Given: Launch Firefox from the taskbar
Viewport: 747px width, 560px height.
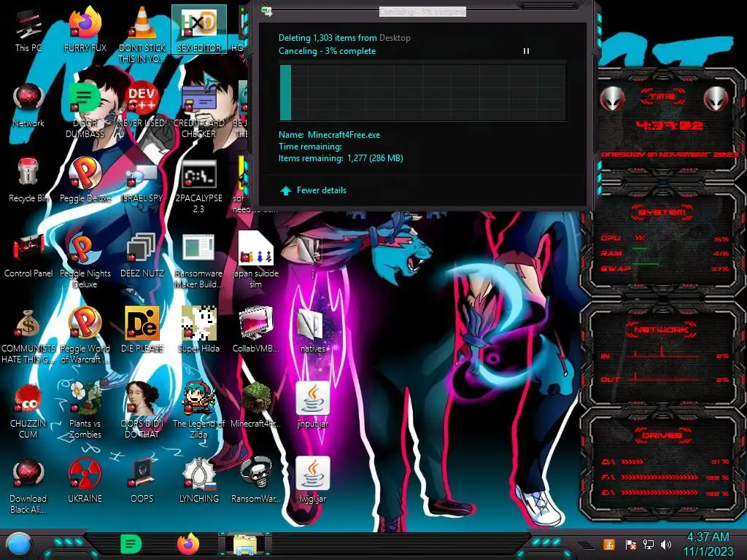Looking at the screenshot, I should pyautogui.click(x=188, y=544).
